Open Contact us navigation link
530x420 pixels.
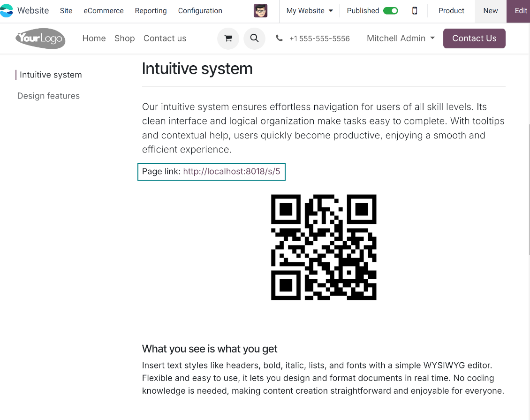point(165,38)
